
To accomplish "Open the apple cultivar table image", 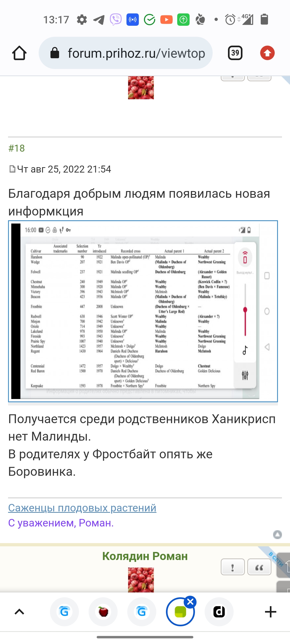I will (143, 311).
